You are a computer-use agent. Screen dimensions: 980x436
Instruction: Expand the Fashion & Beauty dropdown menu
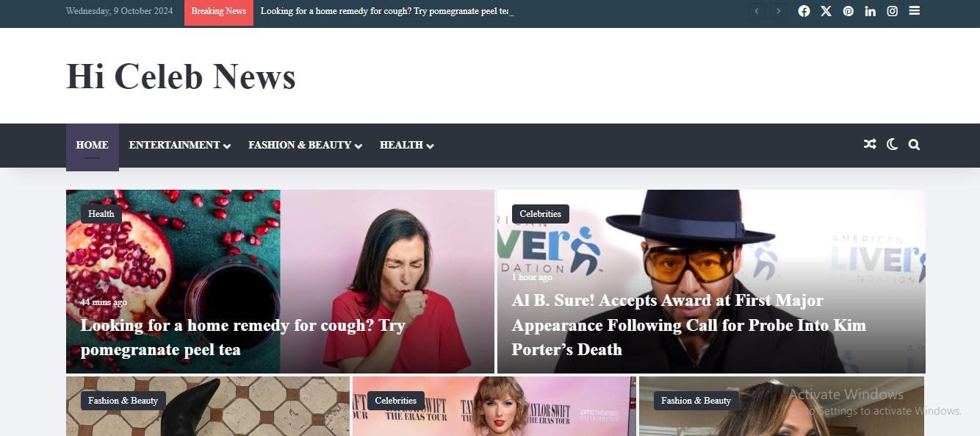[305, 145]
